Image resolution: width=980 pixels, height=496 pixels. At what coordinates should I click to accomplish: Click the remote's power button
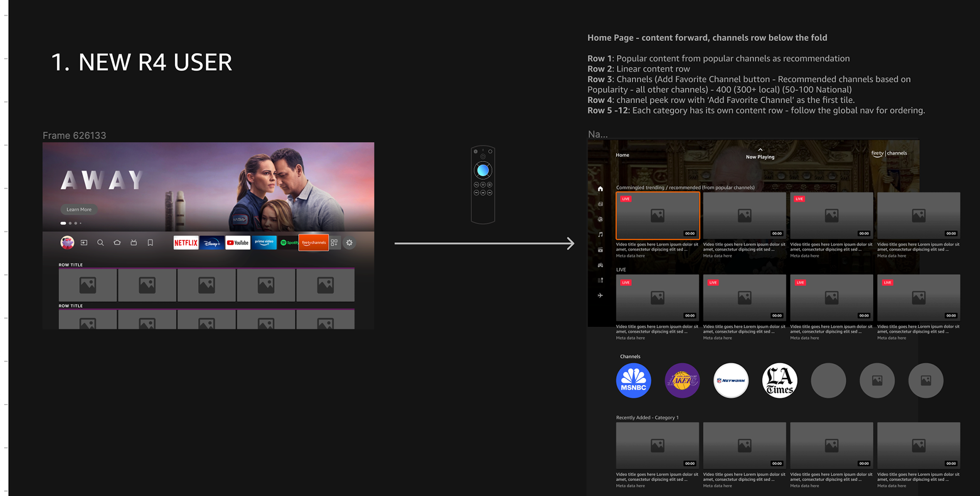point(476,151)
